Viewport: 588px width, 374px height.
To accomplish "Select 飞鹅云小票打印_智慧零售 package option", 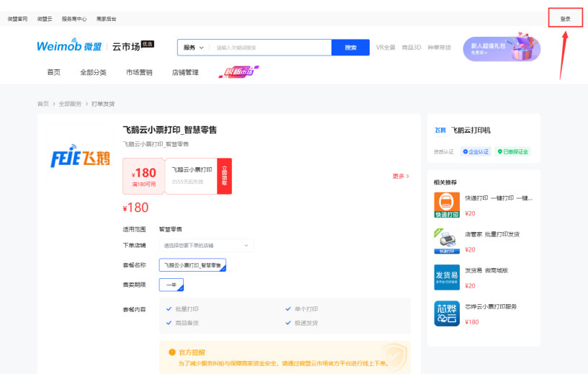I will [192, 265].
